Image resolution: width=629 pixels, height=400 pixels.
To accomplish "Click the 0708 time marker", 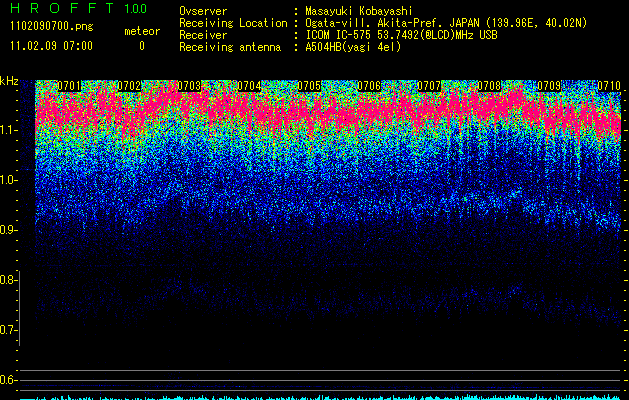I will tap(489, 86).
